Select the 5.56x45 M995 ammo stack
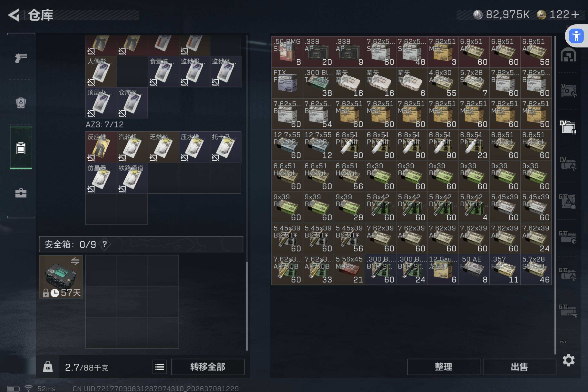The width and height of the screenshot is (588, 392). point(349,269)
